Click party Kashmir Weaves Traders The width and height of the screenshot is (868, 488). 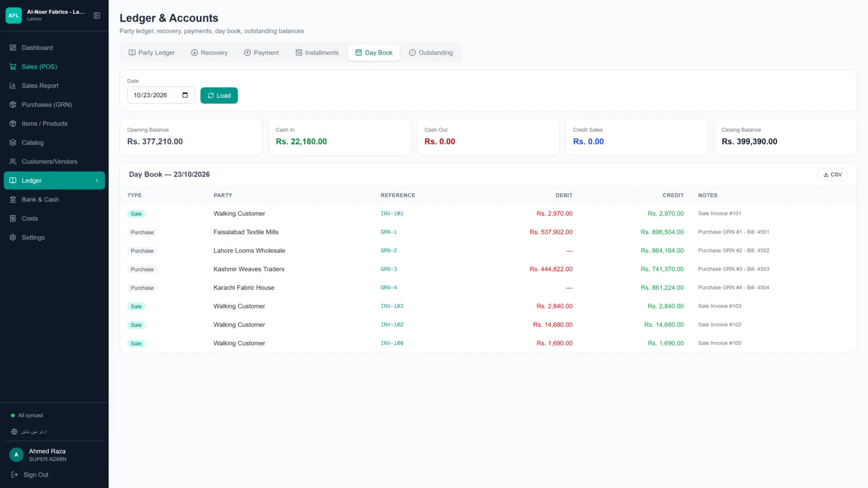[249, 269]
